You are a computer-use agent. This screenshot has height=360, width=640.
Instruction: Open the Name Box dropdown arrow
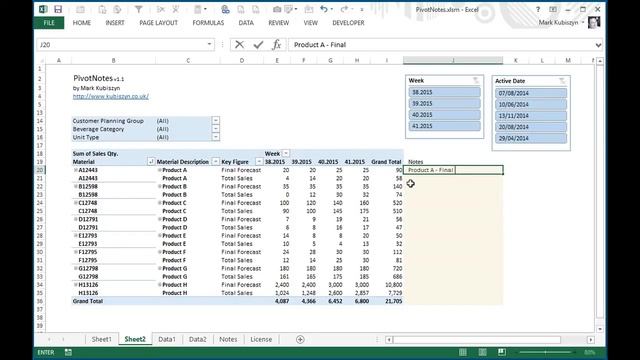point(209,44)
